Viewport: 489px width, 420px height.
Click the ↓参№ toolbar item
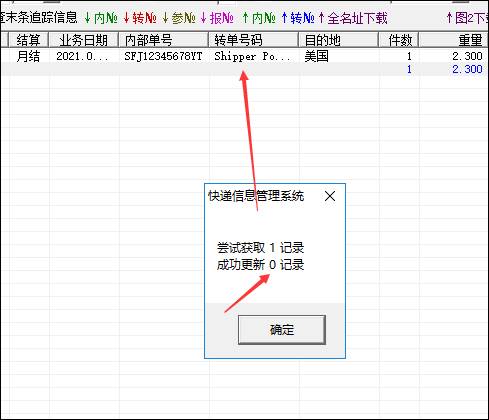tap(179, 18)
